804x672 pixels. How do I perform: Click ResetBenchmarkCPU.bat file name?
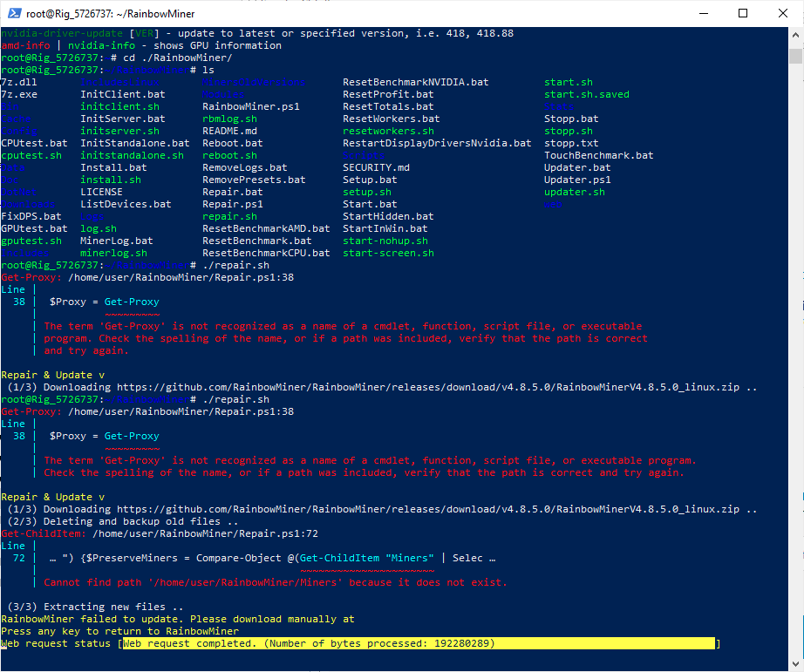266,254
